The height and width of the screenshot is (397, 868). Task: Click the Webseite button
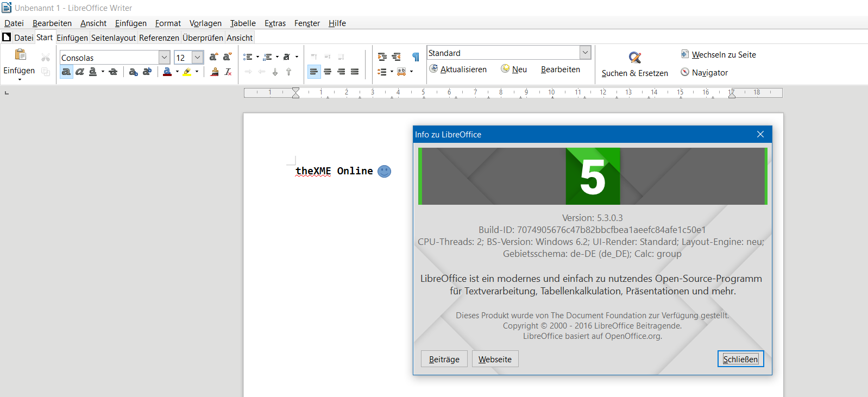tap(495, 359)
